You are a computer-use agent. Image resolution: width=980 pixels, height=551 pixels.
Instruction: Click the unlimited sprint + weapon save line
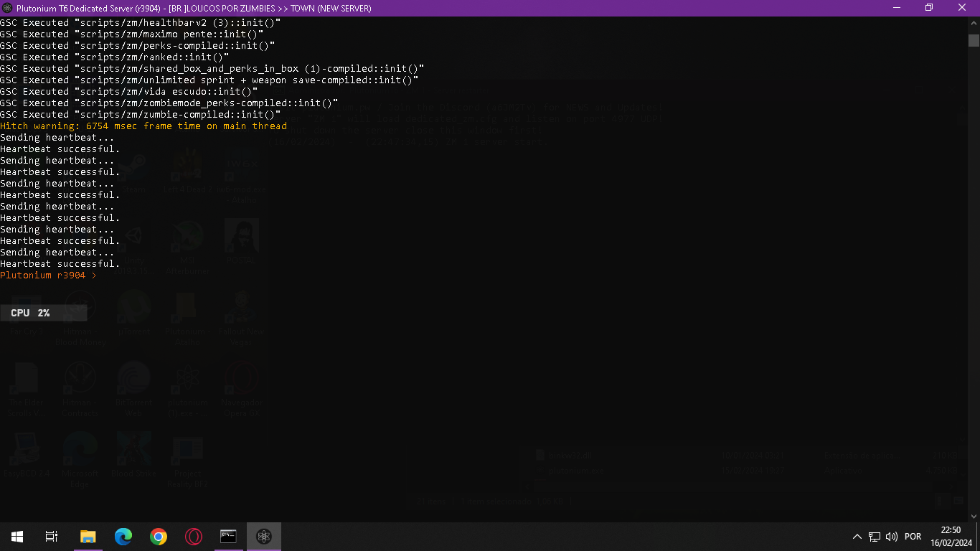pyautogui.click(x=209, y=80)
